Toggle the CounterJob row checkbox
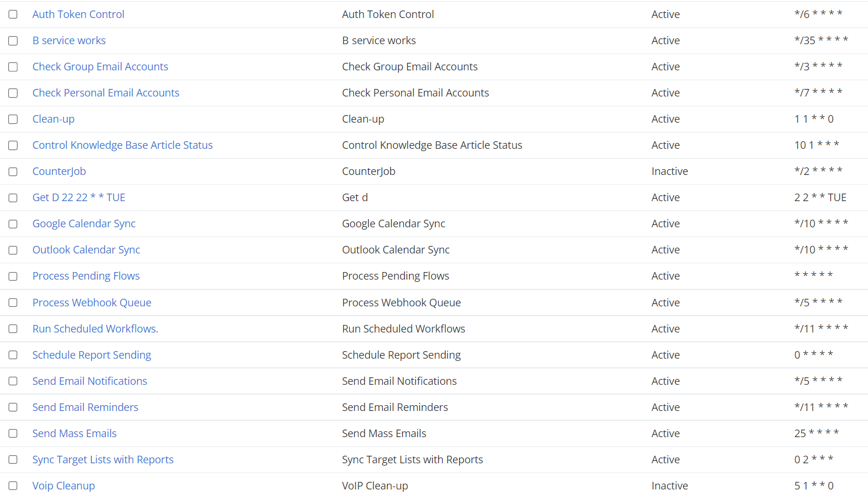The image size is (868, 497). coord(13,171)
